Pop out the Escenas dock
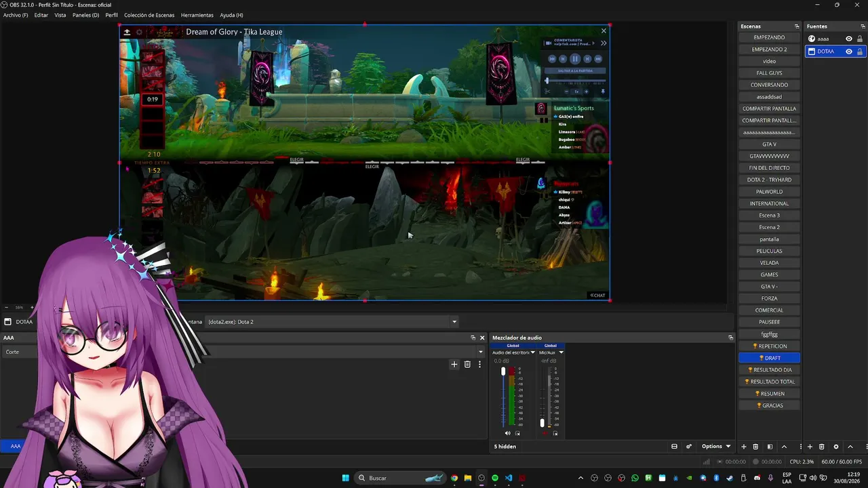 pyautogui.click(x=797, y=26)
